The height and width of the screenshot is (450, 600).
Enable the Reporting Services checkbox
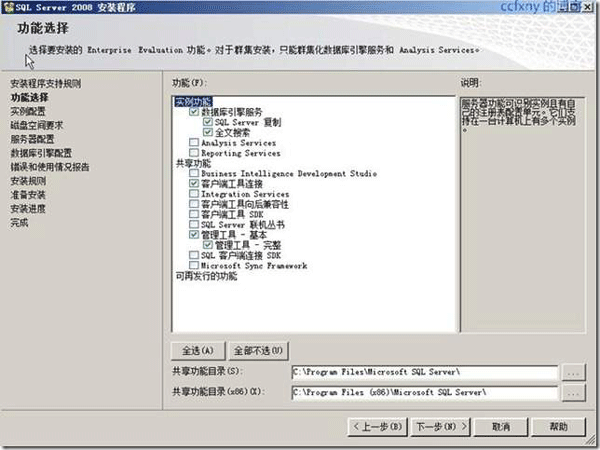click(x=194, y=153)
